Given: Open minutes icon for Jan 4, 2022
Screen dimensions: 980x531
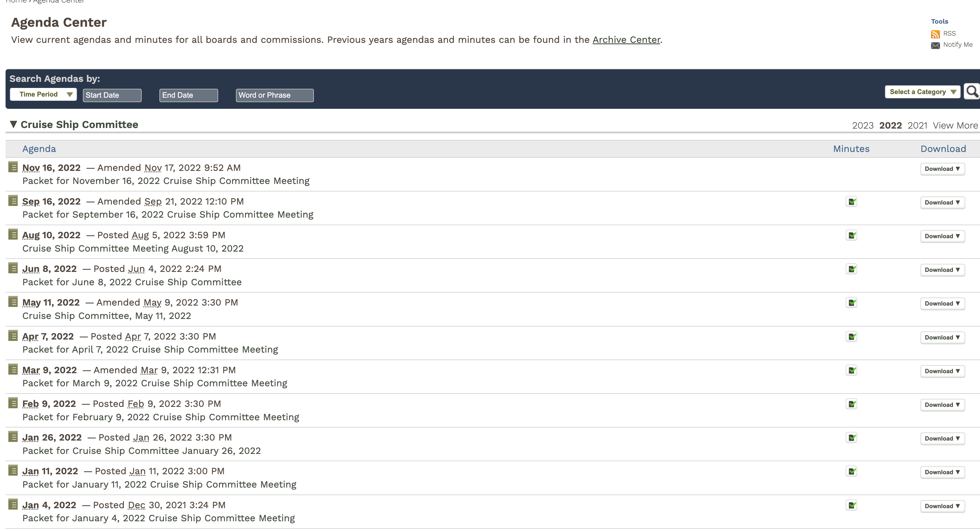Looking at the screenshot, I should pos(851,505).
